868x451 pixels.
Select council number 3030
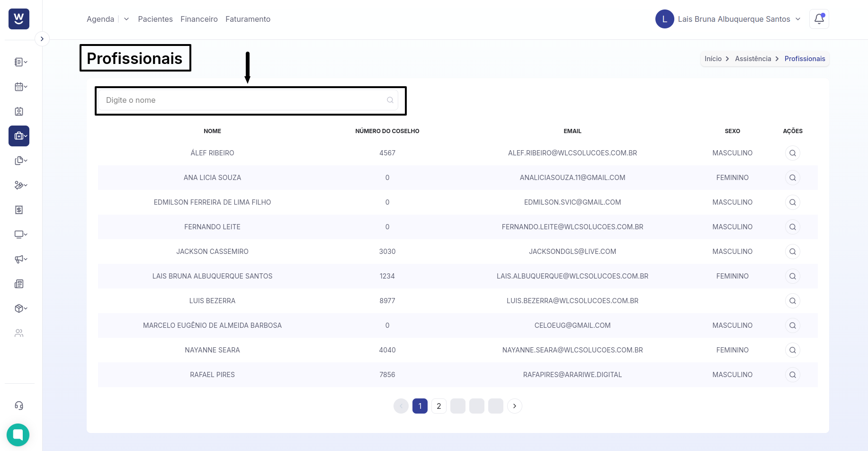[387, 252]
